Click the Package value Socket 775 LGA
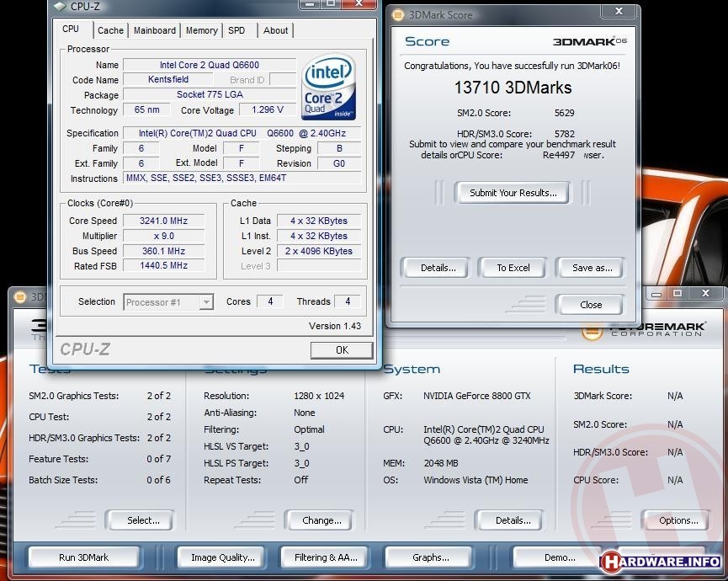The height and width of the screenshot is (581, 728). [210, 94]
